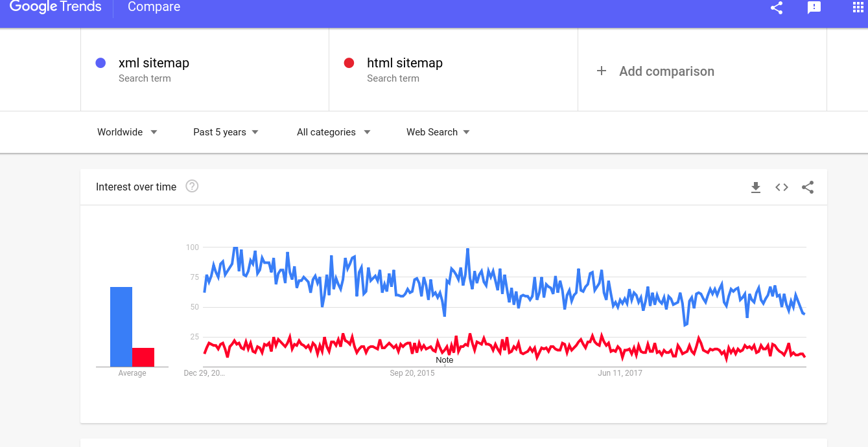Select the html sitemap search term field
Screen dimensions: 868x447
(x=405, y=63)
